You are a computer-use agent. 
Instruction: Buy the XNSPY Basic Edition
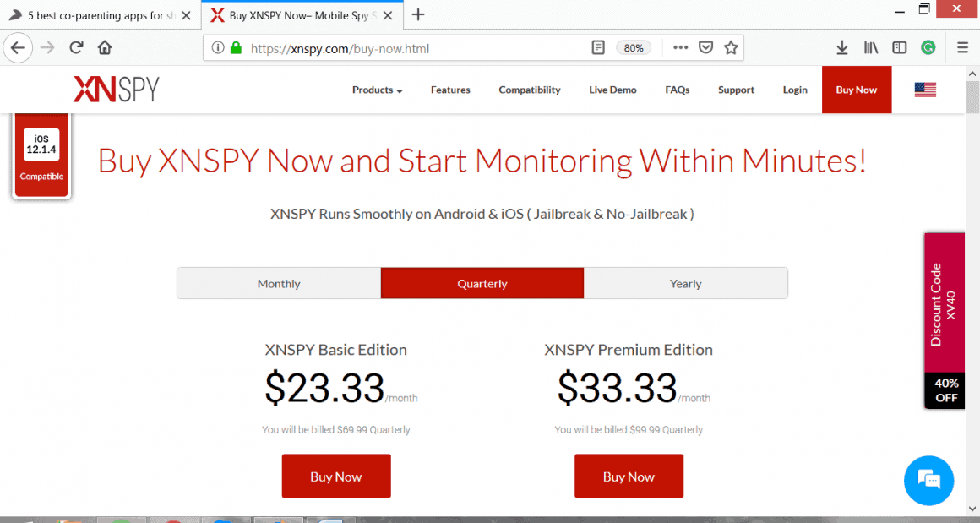(x=336, y=477)
